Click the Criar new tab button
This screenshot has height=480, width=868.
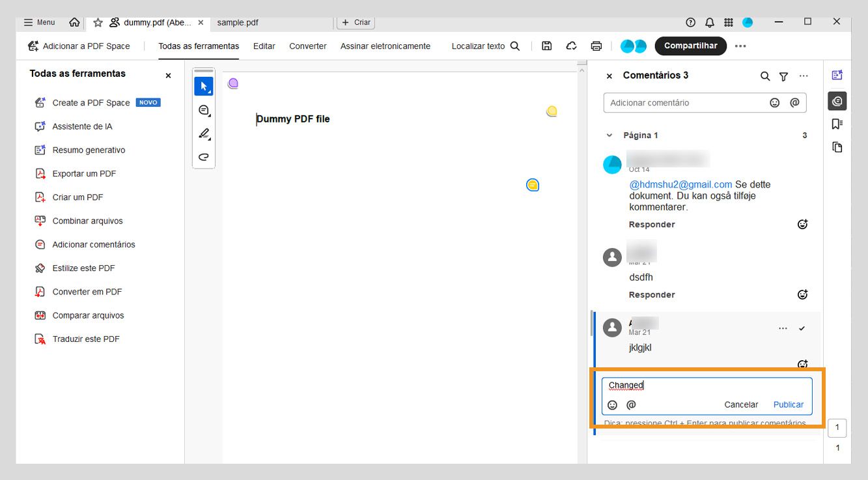356,22
